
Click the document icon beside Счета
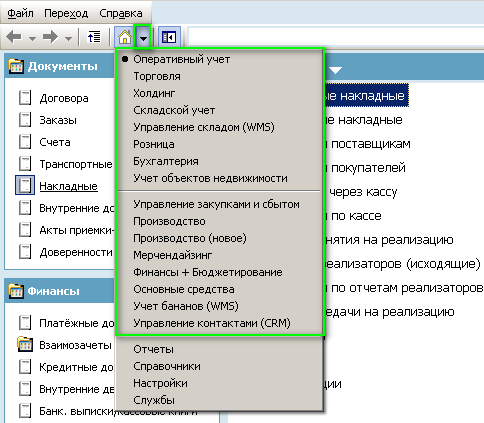coord(25,142)
